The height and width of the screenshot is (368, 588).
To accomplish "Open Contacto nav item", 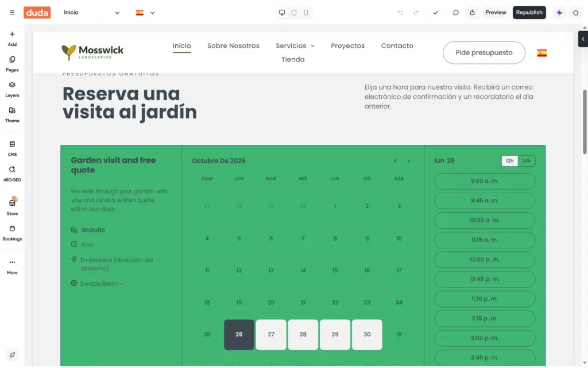I will click(397, 46).
